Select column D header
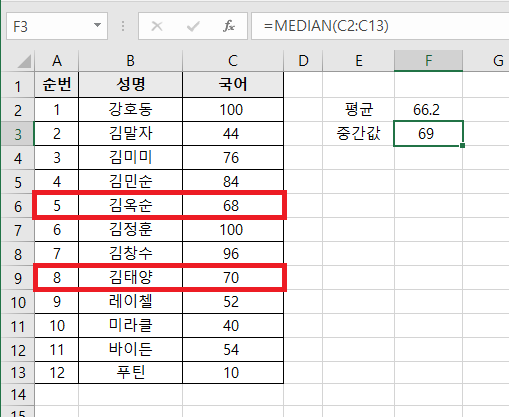This screenshot has height=417, width=509. [x=303, y=61]
